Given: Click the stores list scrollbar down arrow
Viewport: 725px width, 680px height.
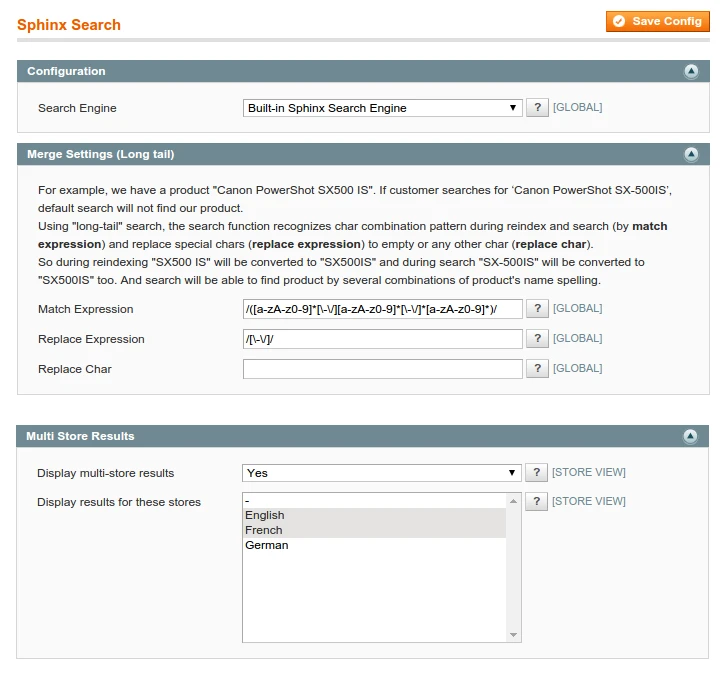Looking at the screenshot, I should point(515,635).
